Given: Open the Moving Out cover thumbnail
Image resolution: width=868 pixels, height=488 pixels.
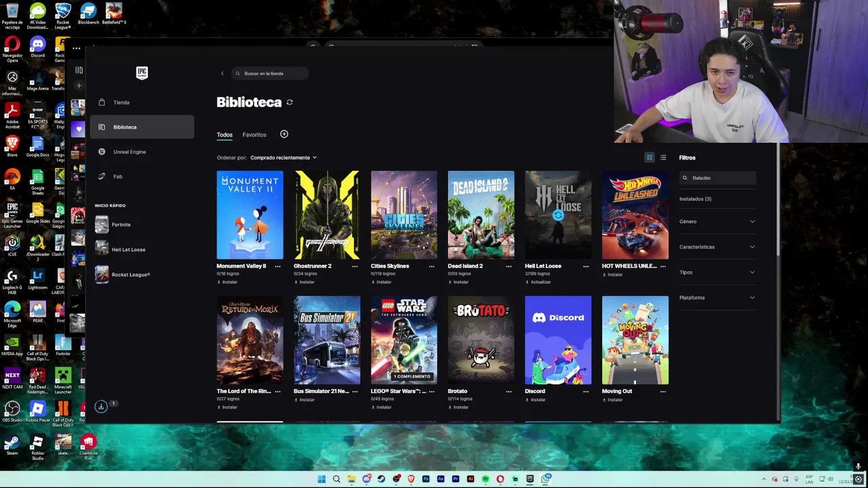Looking at the screenshot, I should coord(635,340).
